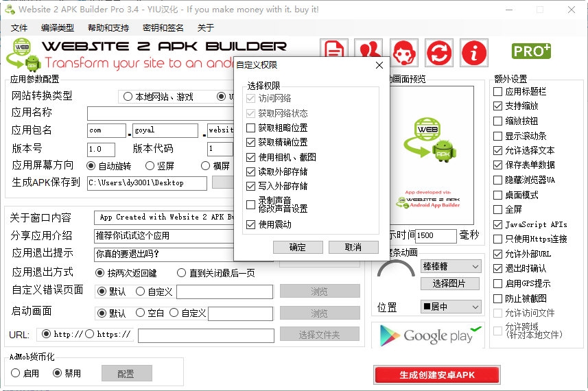Click 生成创建安卓APK button
Viewport: 588px width, 391px height.
[437, 375]
